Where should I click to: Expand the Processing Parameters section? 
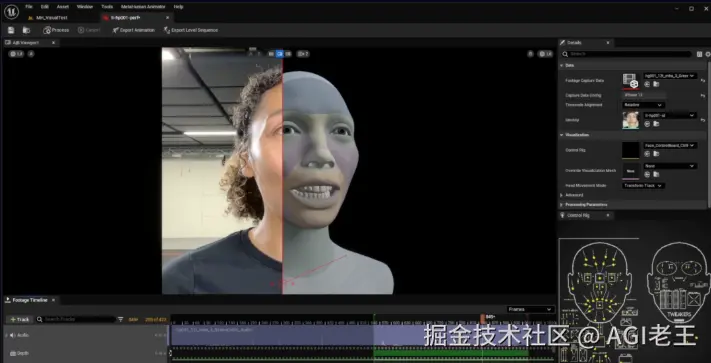[561, 205]
